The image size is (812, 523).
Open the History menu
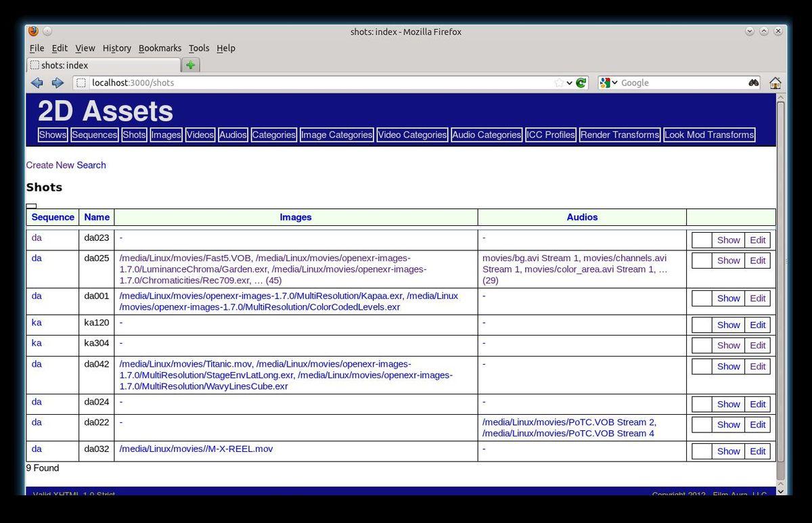(x=116, y=48)
